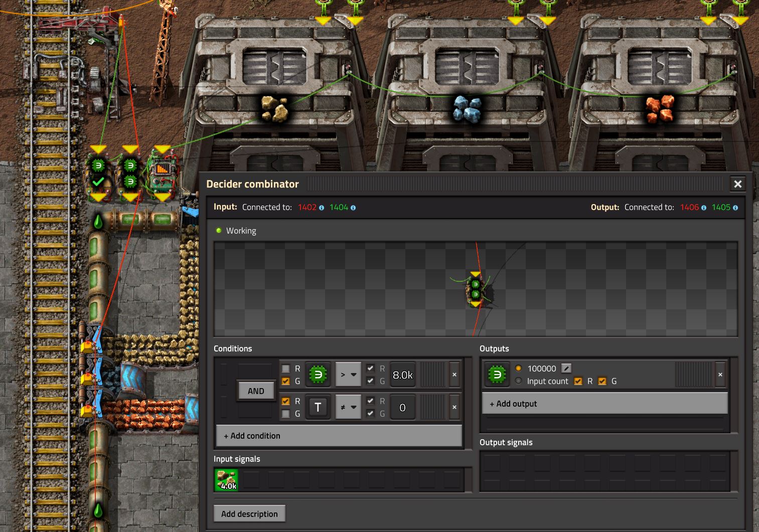Uncheck red wire beside the 0 constant
759x532 pixels.
coord(370,401)
